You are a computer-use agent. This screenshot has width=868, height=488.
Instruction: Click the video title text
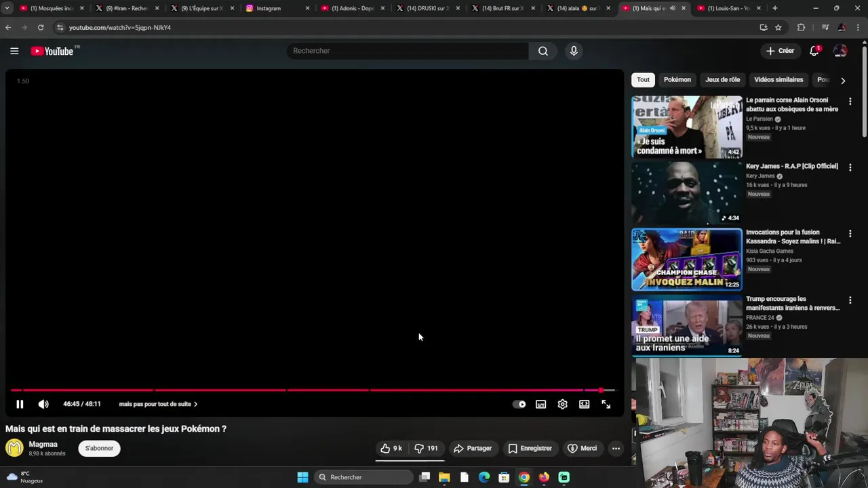coord(116,429)
